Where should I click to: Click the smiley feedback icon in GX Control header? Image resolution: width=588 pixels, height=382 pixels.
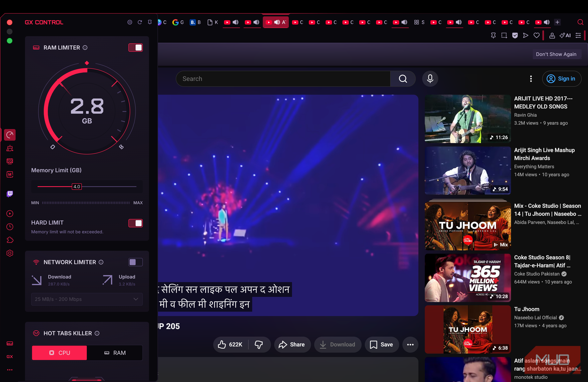130,22
